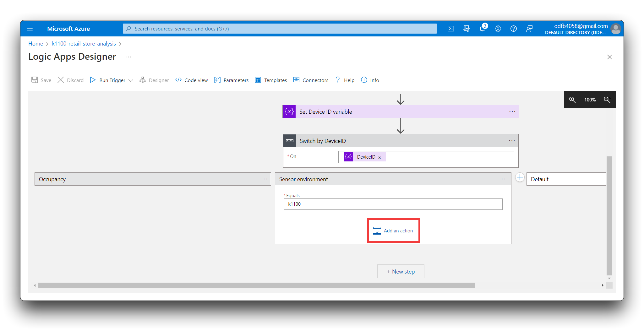Click the Equals field containing k1100
This screenshot has height=331, width=644.
pyautogui.click(x=393, y=204)
